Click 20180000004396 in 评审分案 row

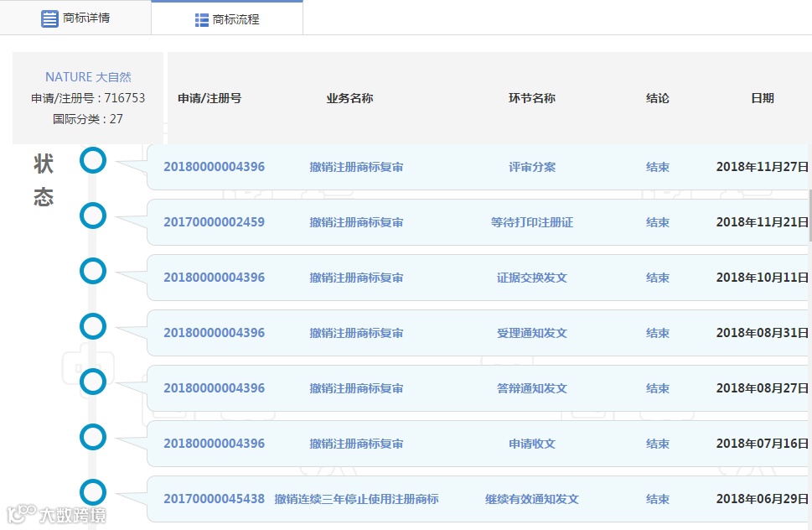tap(214, 167)
